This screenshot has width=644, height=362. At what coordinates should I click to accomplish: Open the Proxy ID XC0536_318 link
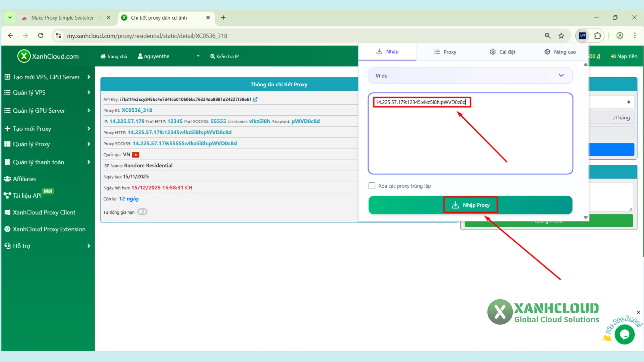pyautogui.click(x=137, y=110)
